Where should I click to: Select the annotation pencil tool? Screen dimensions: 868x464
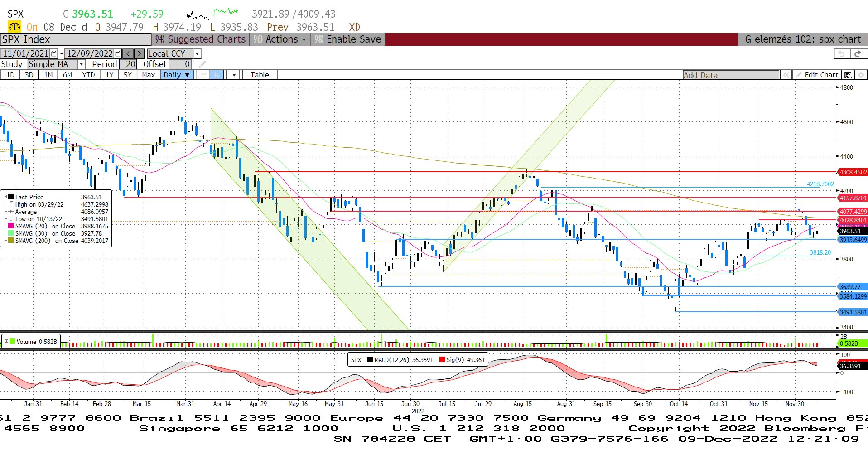(x=202, y=64)
